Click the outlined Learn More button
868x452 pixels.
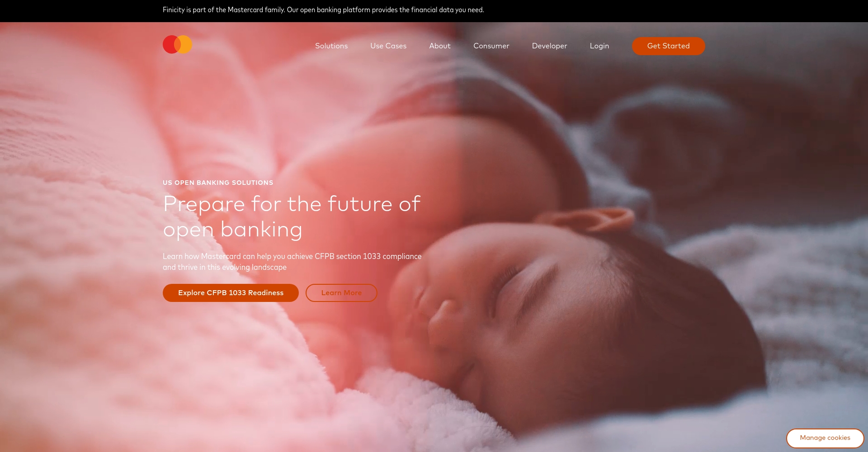(x=341, y=293)
